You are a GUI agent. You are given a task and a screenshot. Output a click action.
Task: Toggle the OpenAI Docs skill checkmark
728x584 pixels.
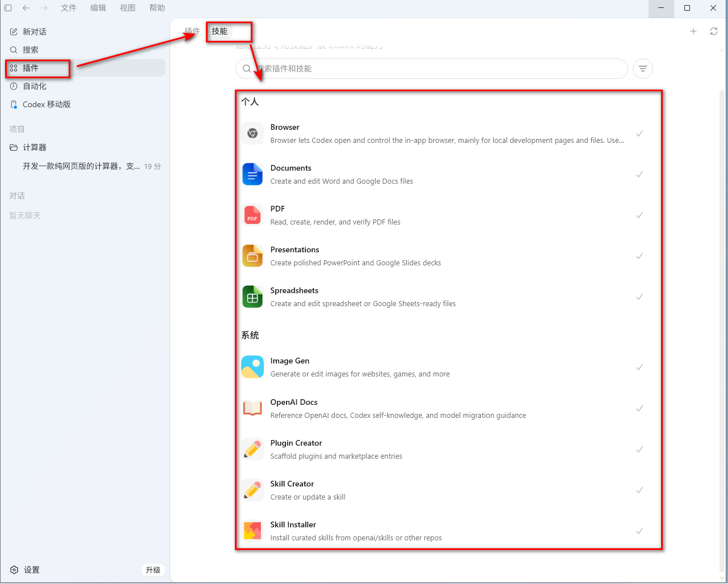click(x=639, y=408)
